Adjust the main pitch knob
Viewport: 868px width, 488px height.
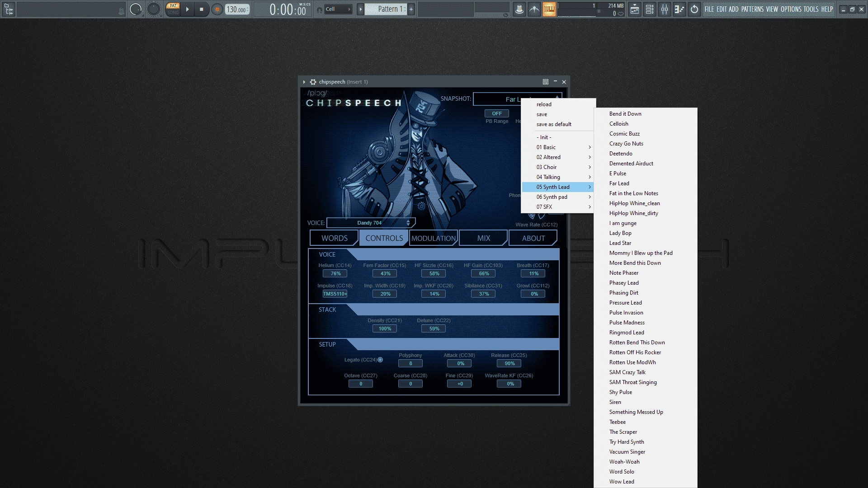154,9
